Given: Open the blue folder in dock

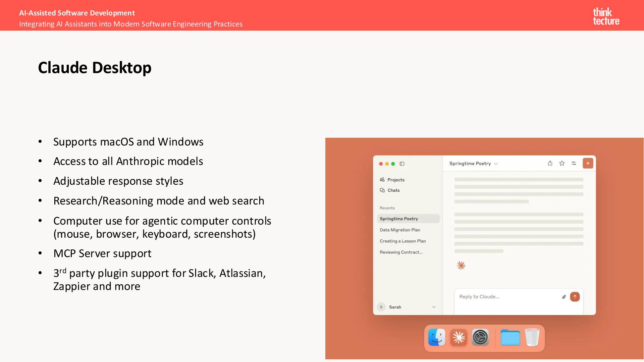Looking at the screenshot, I should (510, 338).
